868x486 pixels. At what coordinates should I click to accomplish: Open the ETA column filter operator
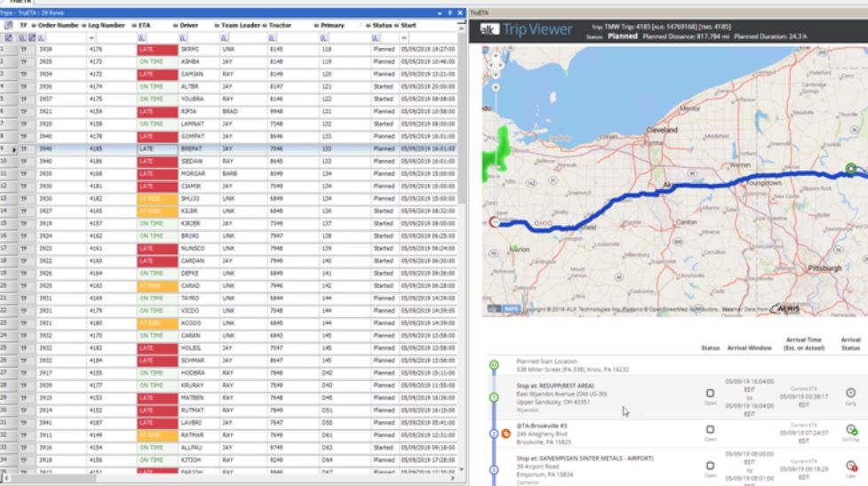click(142, 37)
